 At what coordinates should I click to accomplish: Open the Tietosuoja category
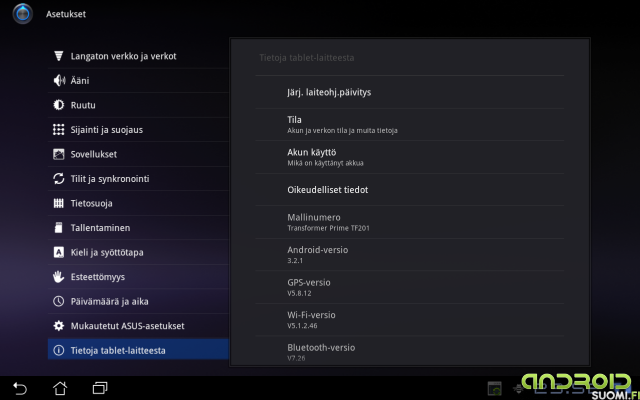[138, 203]
